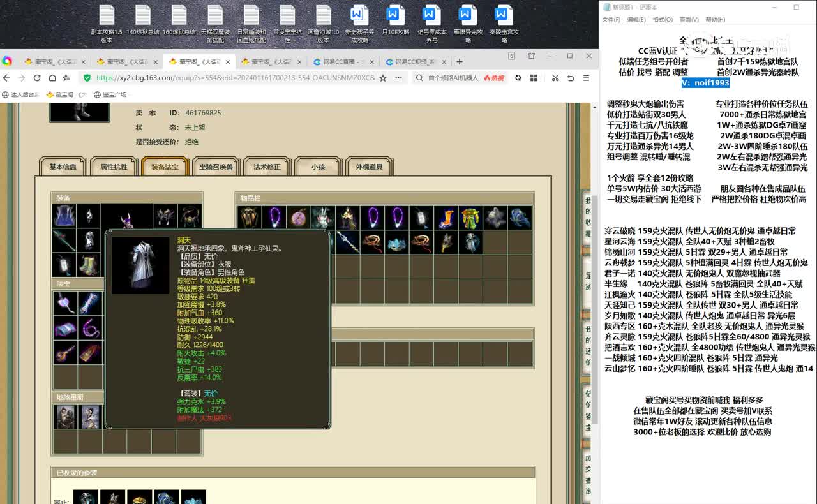Open the 法术修正 tab
The width and height of the screenshot is (817, 504).
pyautogui.click(x=267, y=167)
